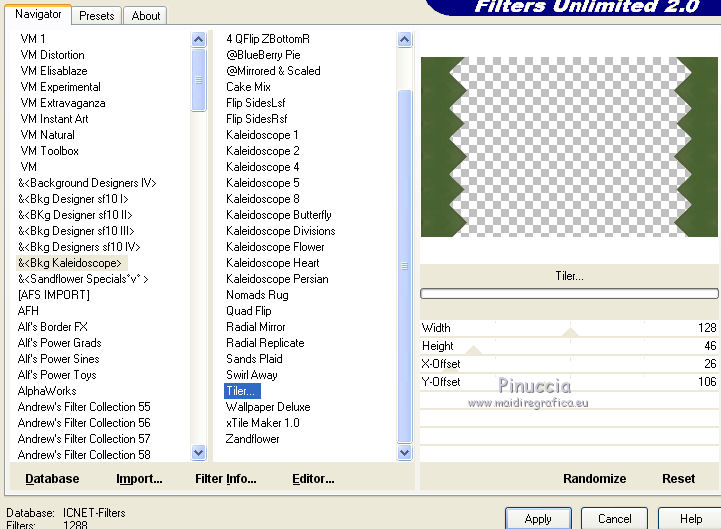
Task: Choose the Kaleidoscope Butterfly filter
Action: click(279, 215)
